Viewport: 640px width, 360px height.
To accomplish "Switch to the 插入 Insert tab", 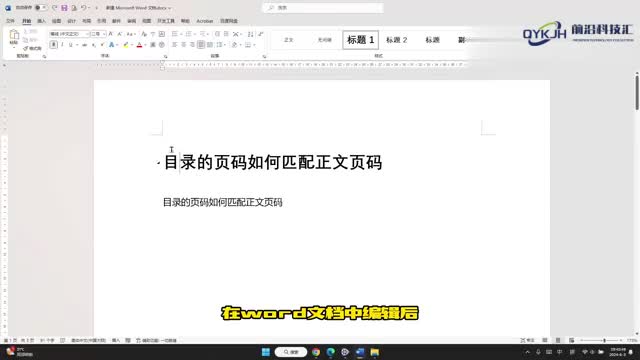I will pos(41,21).
